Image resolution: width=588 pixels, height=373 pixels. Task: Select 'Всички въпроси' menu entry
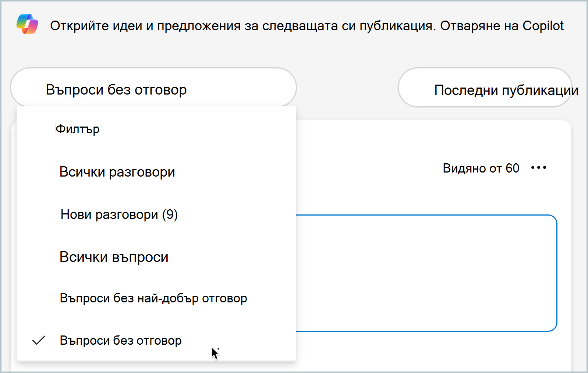coord(156,257)
